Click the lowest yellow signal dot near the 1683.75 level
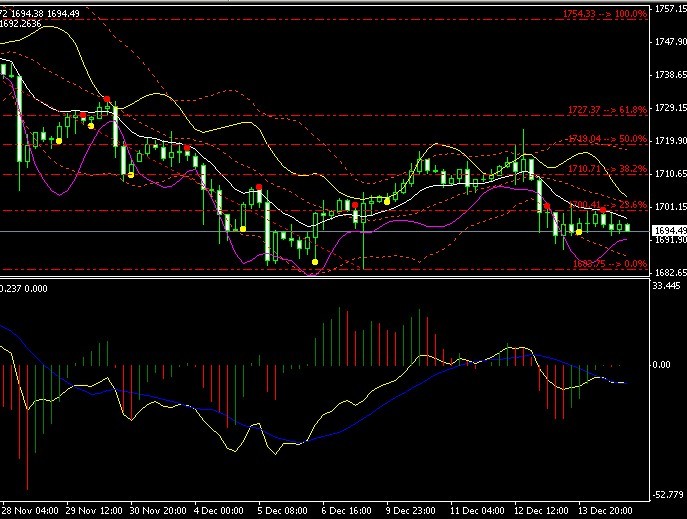This screenshot has height=519, width=687. point(315,262)
